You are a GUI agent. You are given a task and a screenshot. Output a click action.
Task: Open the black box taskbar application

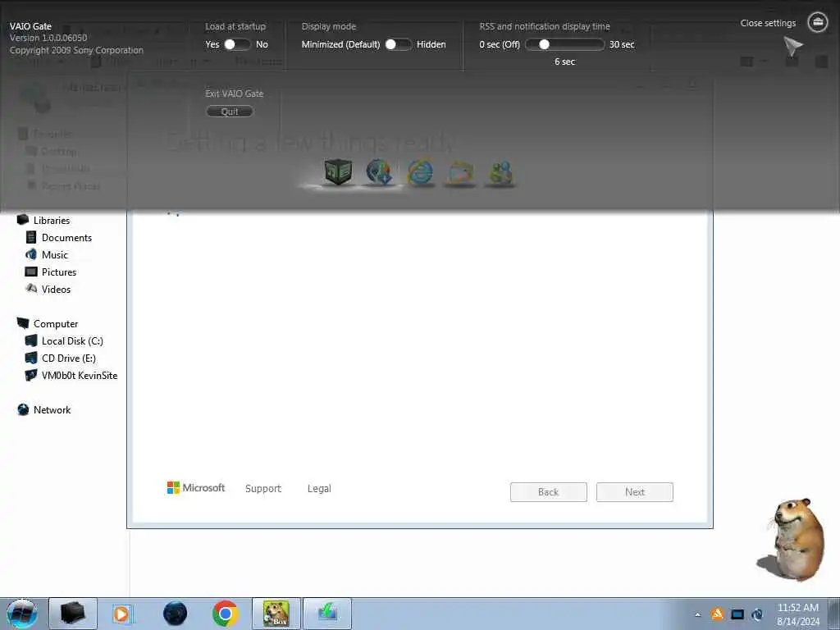[73, 614]
